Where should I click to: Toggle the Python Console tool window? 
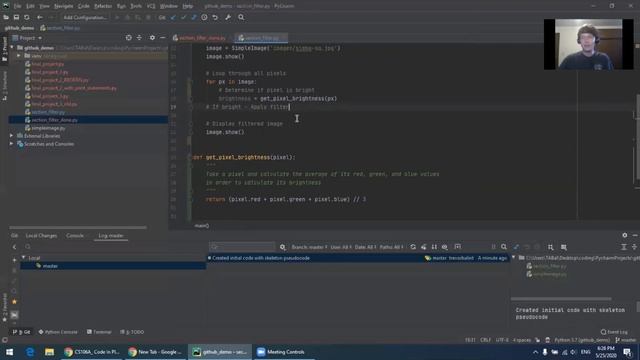pos(58,332)
